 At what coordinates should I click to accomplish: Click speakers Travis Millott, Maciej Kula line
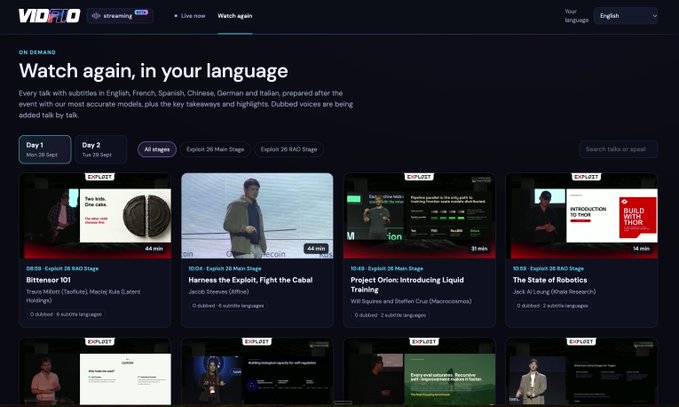83,296
